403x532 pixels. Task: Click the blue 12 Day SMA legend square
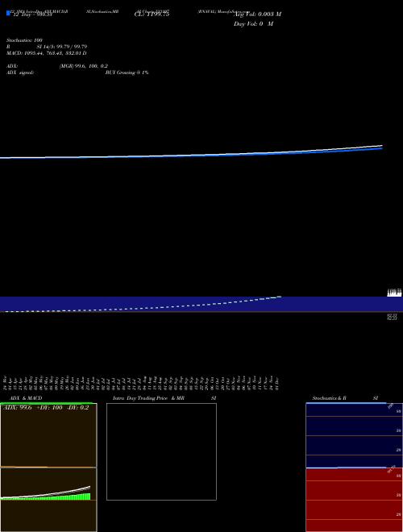[x=8, y=13]
